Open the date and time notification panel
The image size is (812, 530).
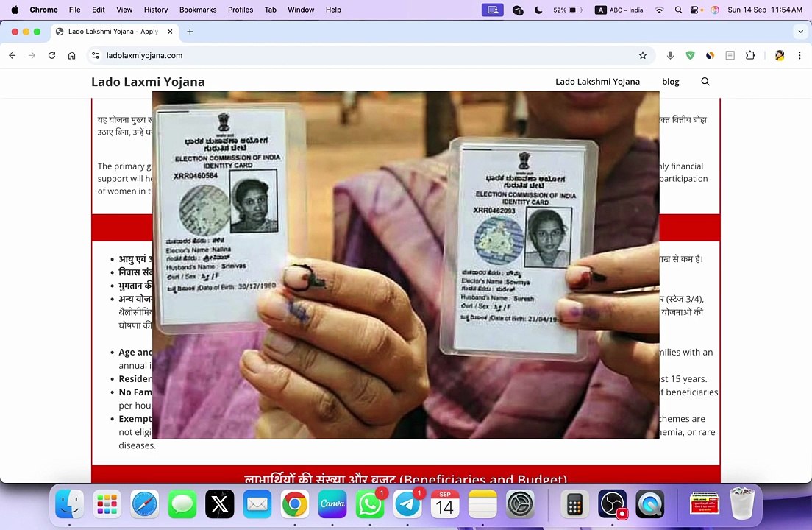(765, 10)
